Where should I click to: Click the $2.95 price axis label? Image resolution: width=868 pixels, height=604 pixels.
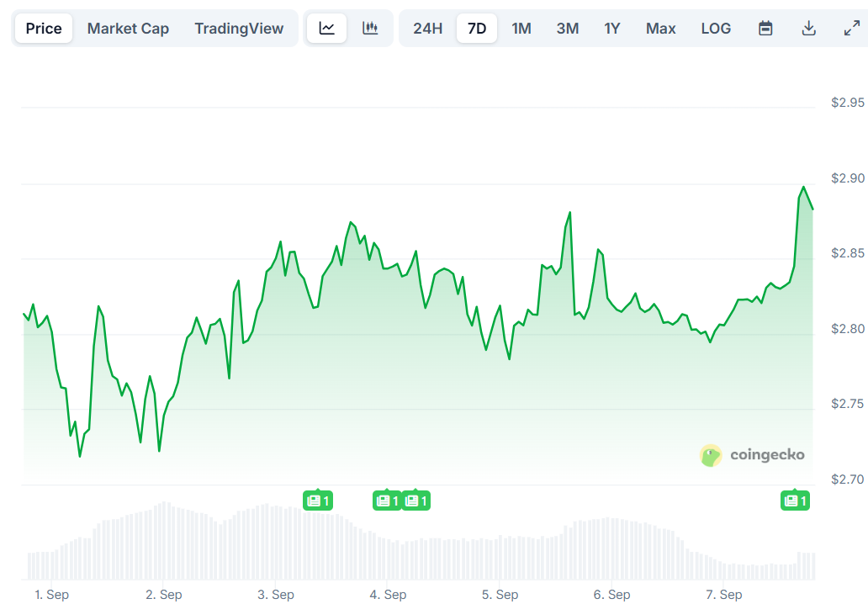[848, 103]
